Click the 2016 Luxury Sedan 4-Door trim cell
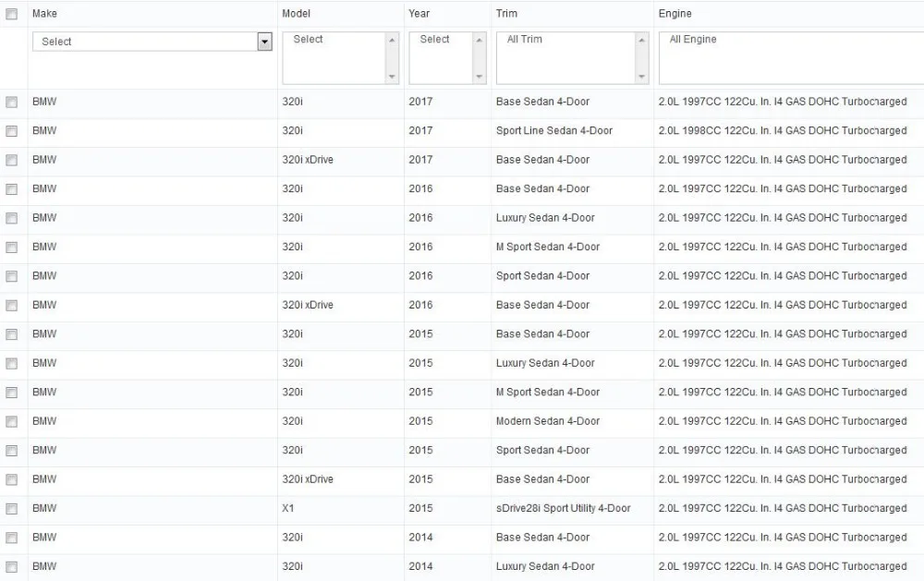The image size is (924, 581). 545,217
